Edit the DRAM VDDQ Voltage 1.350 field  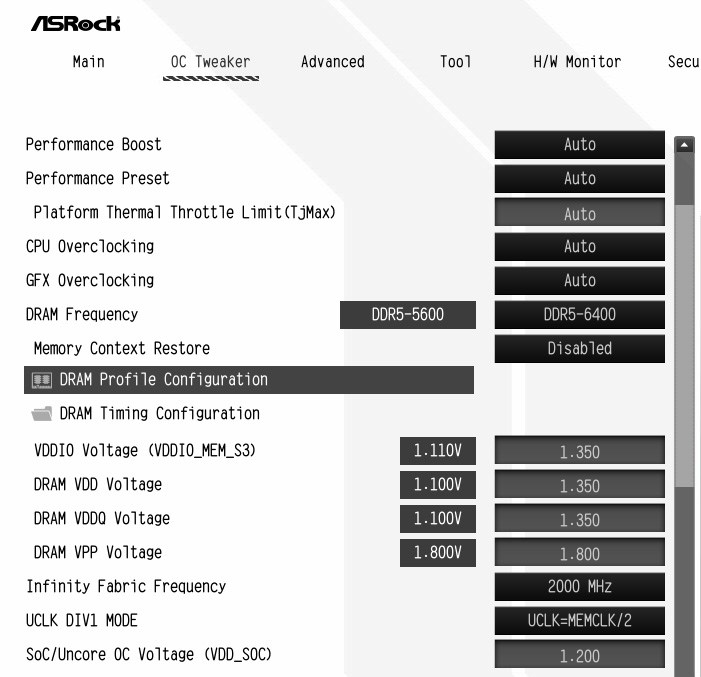(579, 519)
